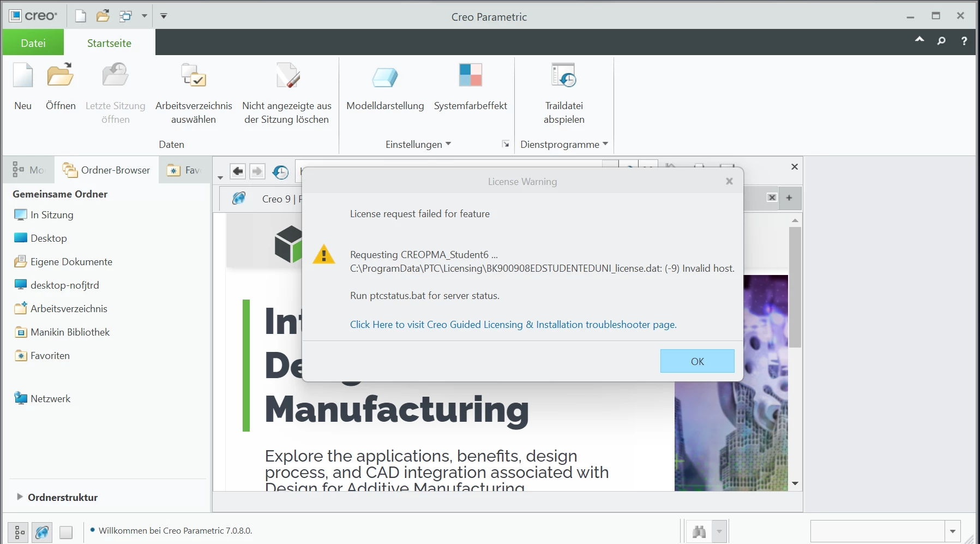Close the embedded browser panel

coord(795,166)
